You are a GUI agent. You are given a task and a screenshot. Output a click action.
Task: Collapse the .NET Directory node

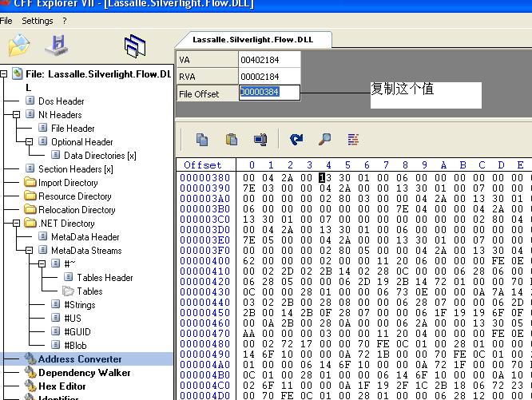pyautogui.click(x=16, y=223)
